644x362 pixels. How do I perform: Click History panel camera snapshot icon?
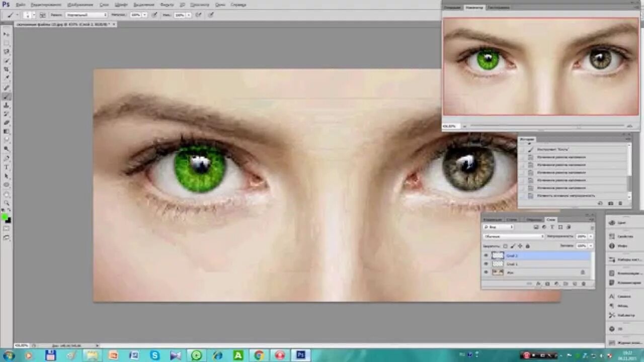pyautogui.click(x=611, y=203)
